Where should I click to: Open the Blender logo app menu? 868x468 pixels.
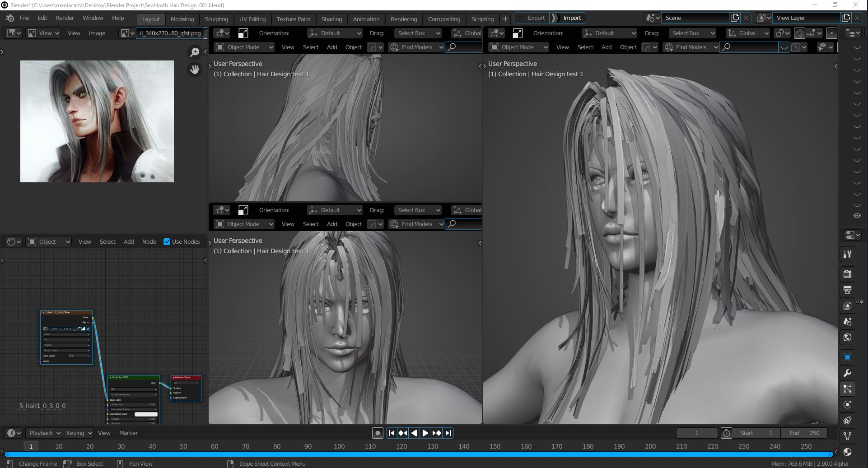10,18
